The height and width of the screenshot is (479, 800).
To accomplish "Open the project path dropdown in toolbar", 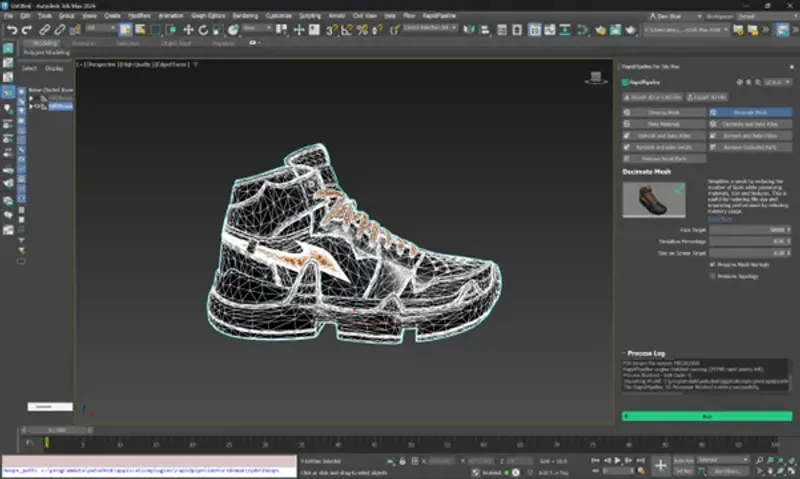I will (x=686, y=30).
